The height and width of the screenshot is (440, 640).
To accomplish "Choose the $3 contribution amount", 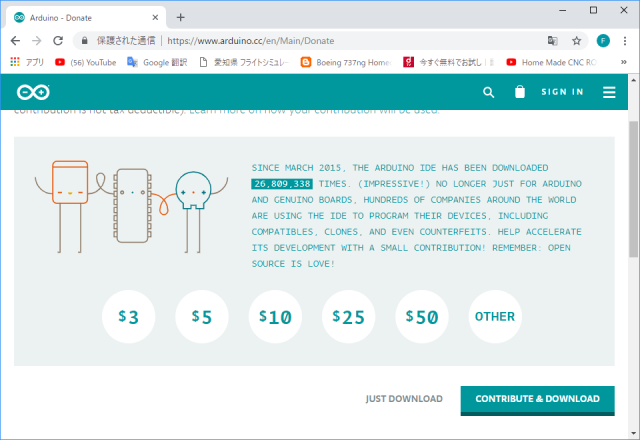I will point(129,316).
